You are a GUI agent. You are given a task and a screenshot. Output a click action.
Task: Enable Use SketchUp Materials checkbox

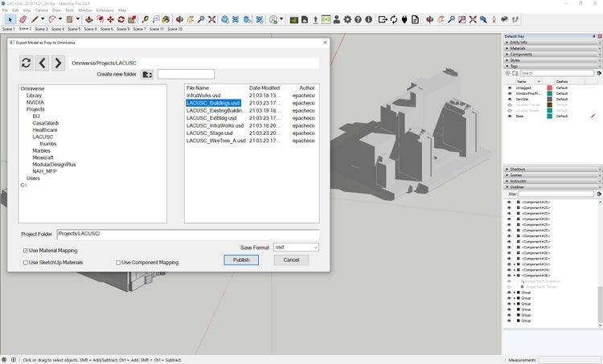27,262
